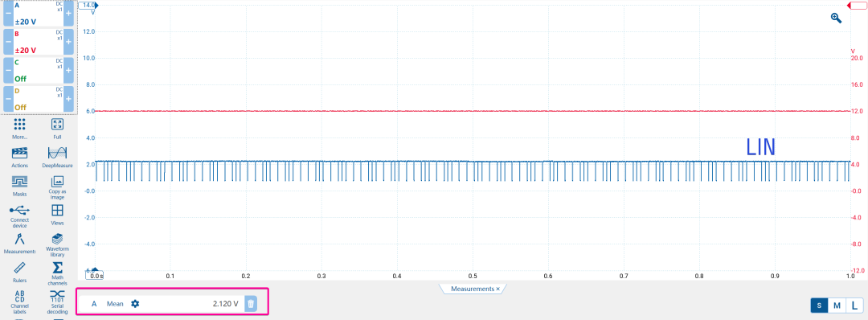868x320 pixels.
Task: Click the LIN channel label on graph
Action: click(760, 146)
